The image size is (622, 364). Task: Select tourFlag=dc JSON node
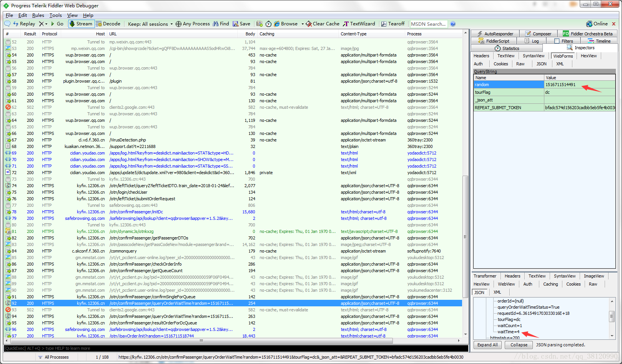[x=509, y=319]
